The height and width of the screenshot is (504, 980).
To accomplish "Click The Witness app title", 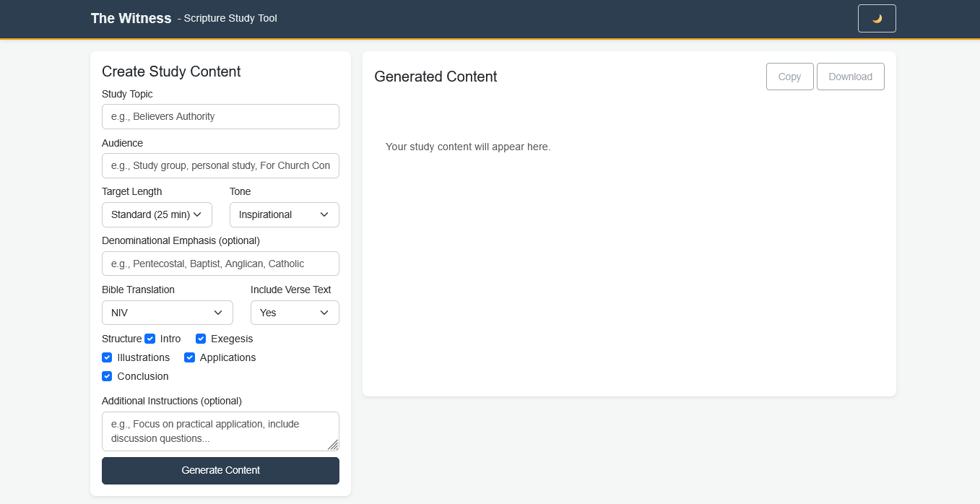I will click(x=131, y=19).
